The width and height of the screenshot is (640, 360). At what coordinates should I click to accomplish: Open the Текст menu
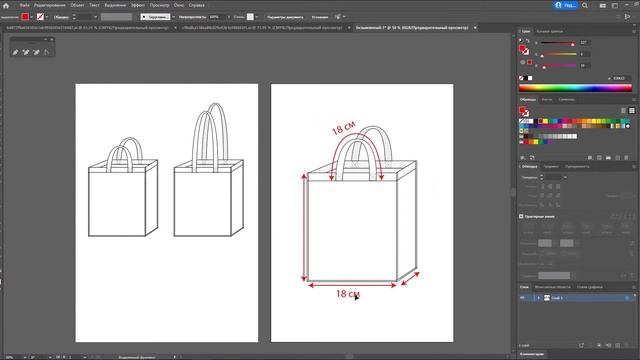click(94, 5)
